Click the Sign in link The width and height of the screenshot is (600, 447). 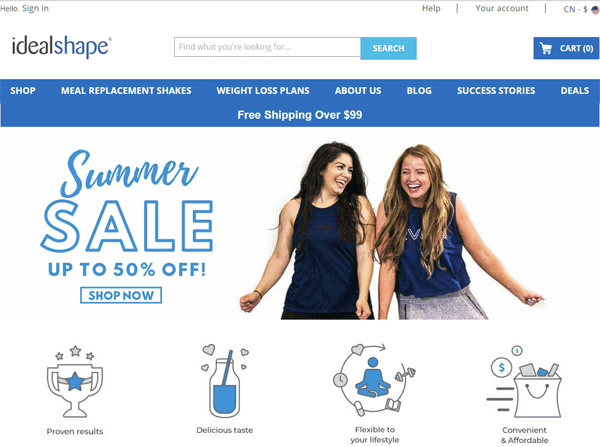(35, 8)
